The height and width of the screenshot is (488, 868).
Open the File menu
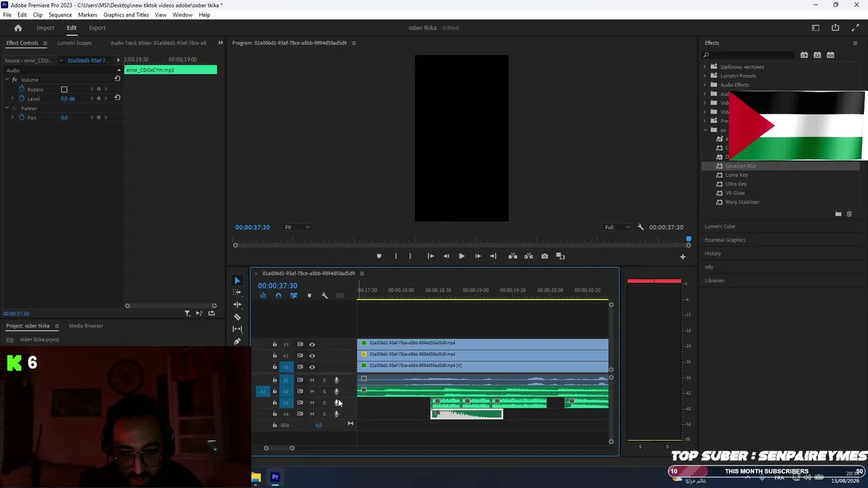point(7,15)
